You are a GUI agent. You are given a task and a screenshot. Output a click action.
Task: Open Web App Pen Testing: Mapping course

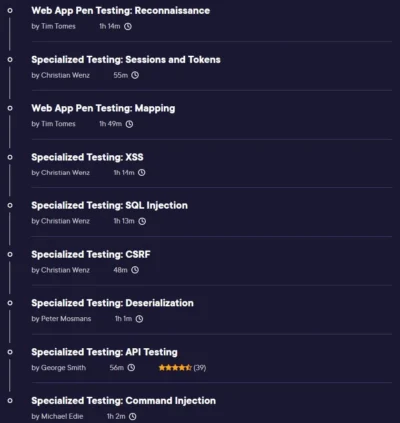(x=103, y=108)
